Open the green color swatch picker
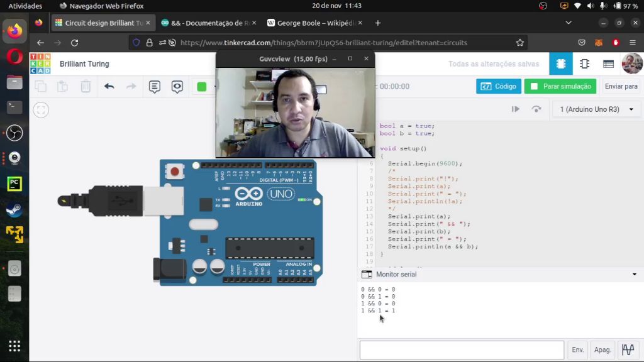The height and width of the screenshot is (362, 644). 202,85
